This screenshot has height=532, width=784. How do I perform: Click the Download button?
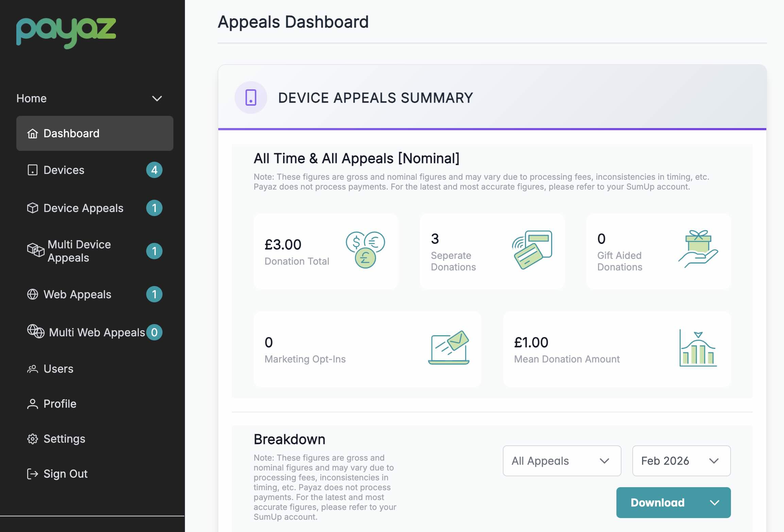[658, 503]
